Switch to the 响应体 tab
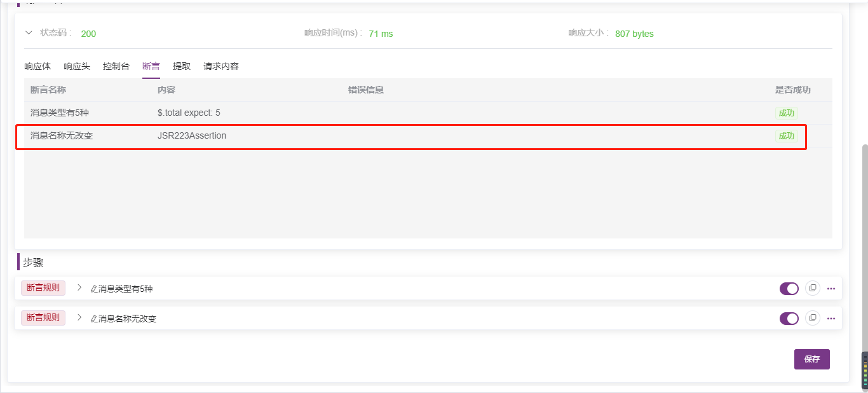This screenshot has height=393, width=868. pyautogui.click(x=37, y=65)
